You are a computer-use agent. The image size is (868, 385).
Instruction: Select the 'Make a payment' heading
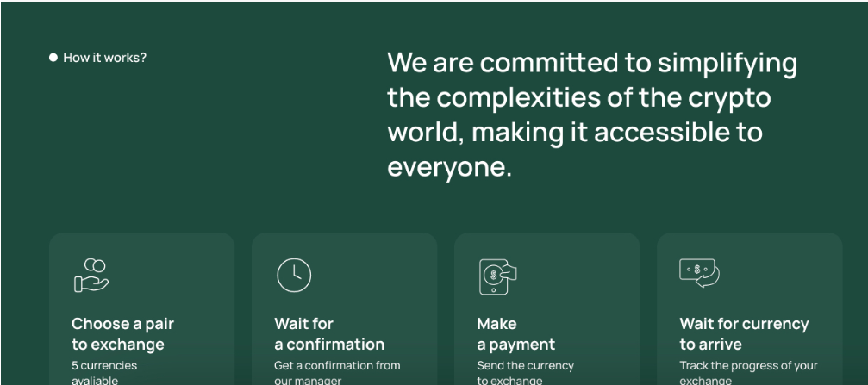pos(516,334)
